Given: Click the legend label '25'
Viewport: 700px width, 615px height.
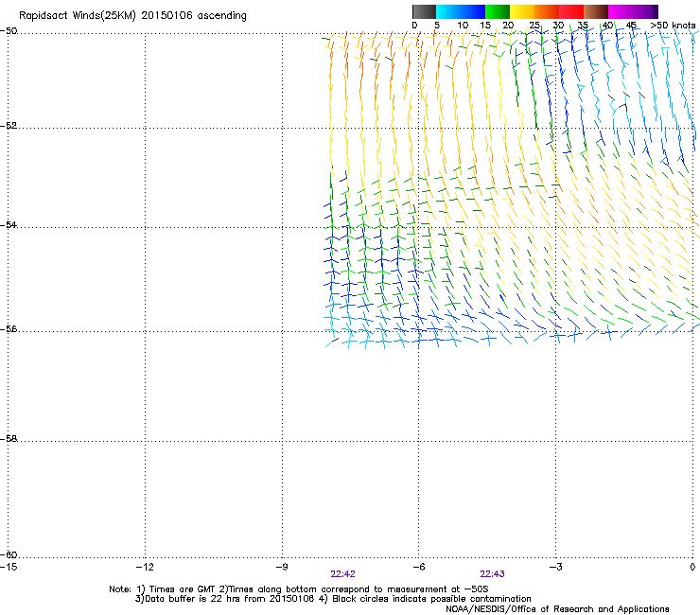Looking at the screenshot, I should click(x=534, y=26).
